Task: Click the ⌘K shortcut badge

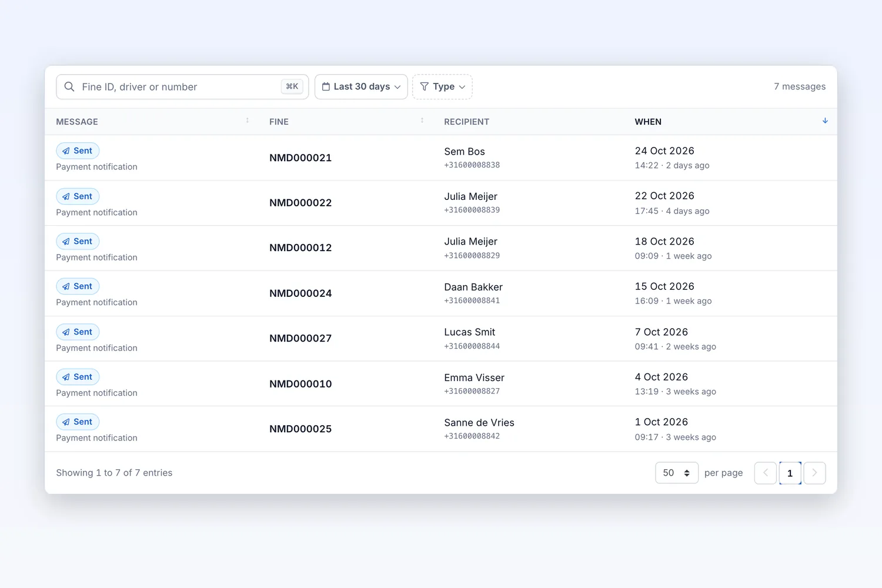Action: tap(292, 86)
